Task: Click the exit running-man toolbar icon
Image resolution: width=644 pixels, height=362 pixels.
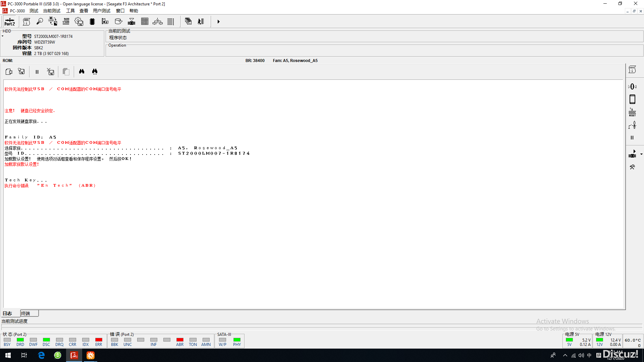Action: click(x=201, y=21)
